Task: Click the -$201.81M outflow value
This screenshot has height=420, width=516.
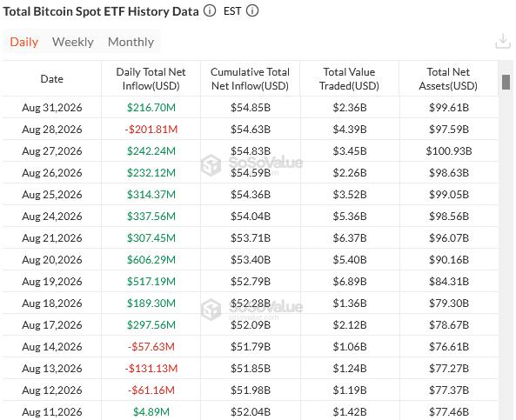Action: click(151, 130)
